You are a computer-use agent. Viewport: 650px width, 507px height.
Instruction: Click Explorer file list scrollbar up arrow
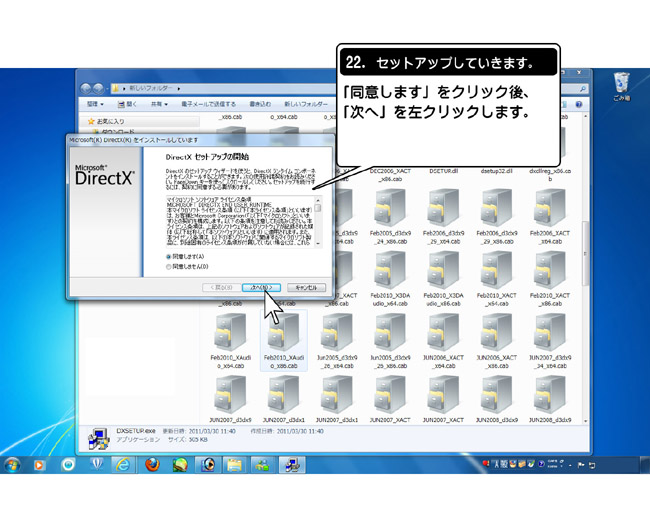click(x=585, y=116)
